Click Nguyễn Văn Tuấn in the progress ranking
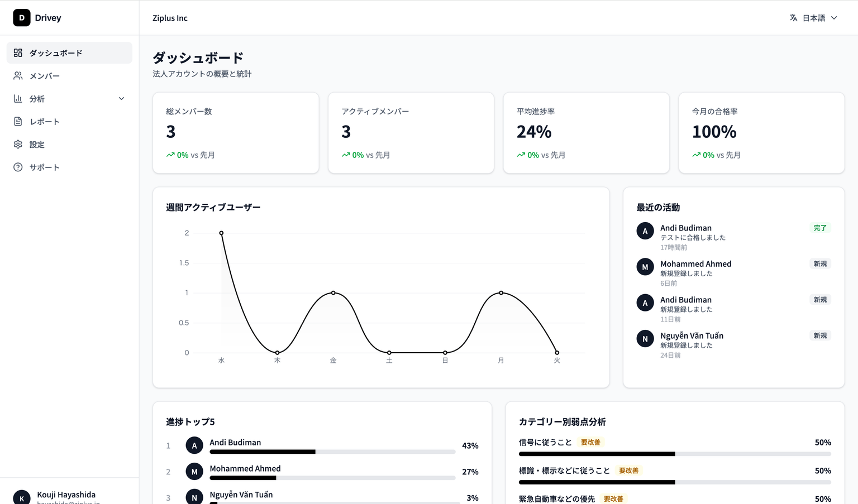Viewport: 858px width, 504px height. tap(240, 495)
